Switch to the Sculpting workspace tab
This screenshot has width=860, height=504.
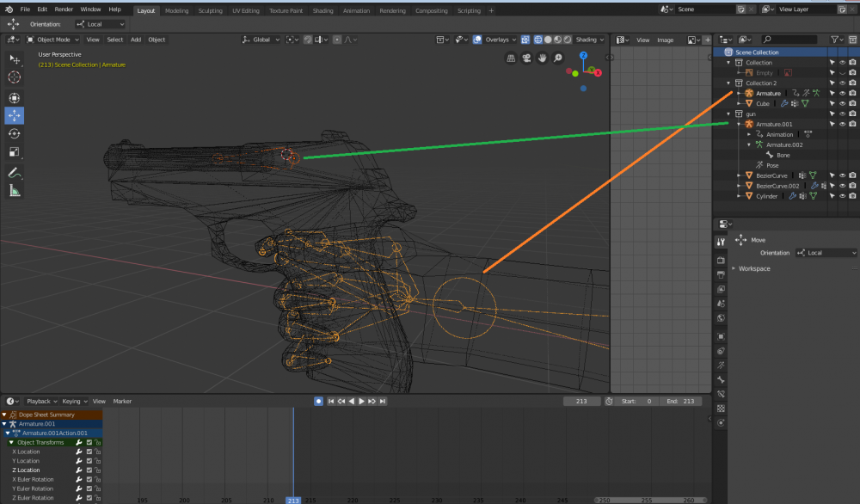[212, 11]
